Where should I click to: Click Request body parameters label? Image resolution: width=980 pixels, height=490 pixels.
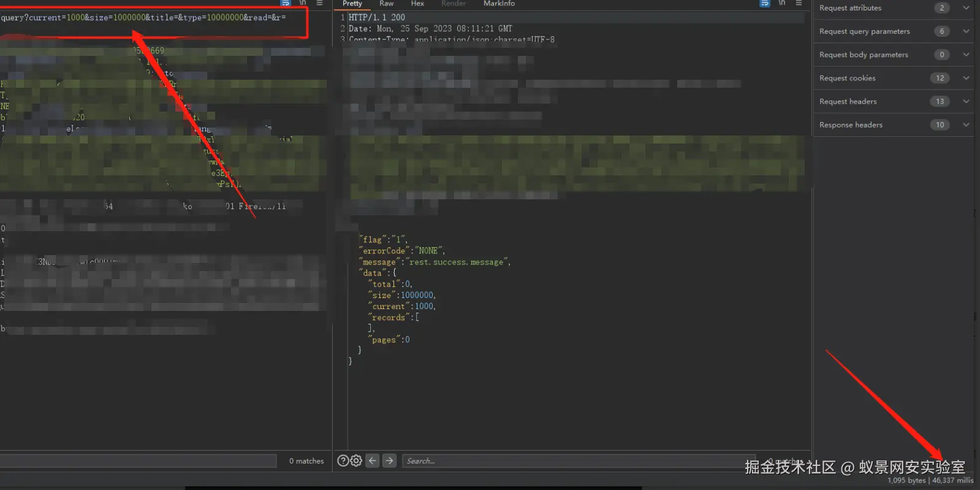(864, 55)
